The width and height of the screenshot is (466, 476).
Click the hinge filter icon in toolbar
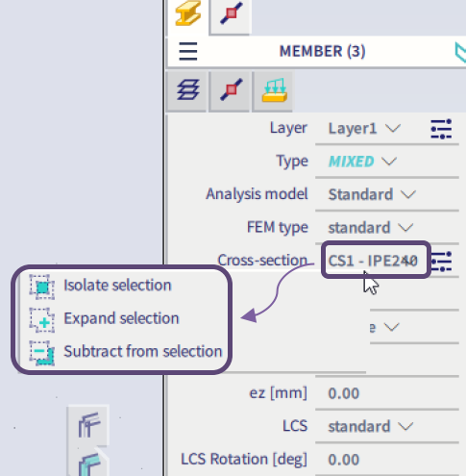tap(231, 90)
